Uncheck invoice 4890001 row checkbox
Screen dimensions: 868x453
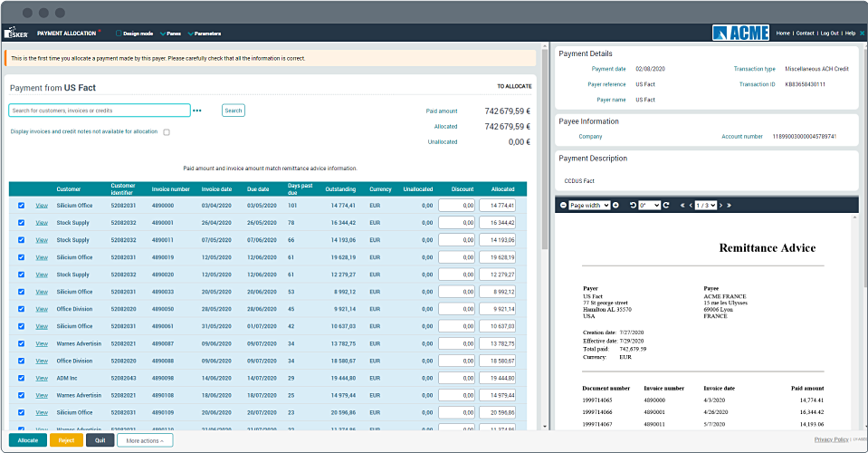(21, 223)
